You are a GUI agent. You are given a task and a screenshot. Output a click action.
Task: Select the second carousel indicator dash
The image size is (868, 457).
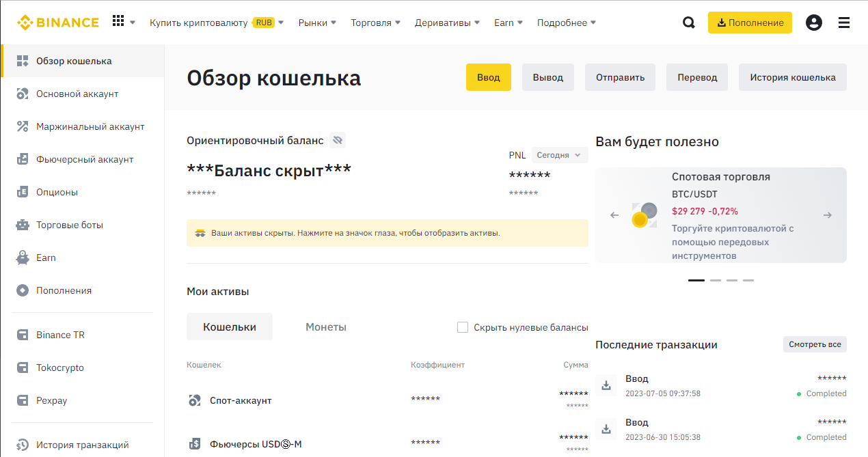(x=715, y=280)
